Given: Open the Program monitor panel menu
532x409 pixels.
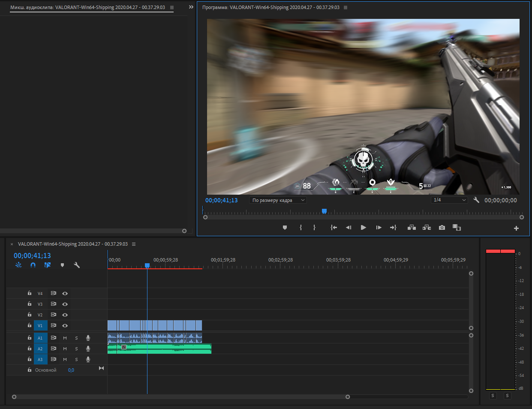Looking at the screenshot, I should [346, 7].
